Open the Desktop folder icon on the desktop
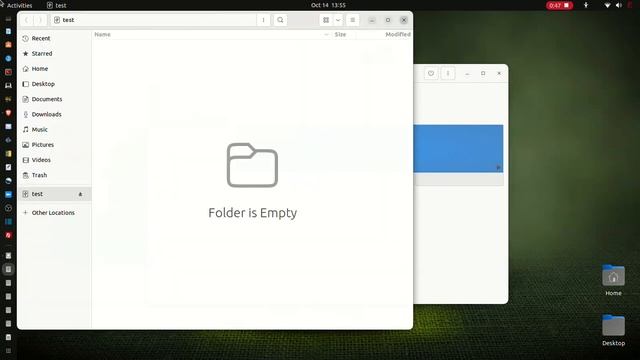Viewport: 640px width, 360px height. (613, 330)
